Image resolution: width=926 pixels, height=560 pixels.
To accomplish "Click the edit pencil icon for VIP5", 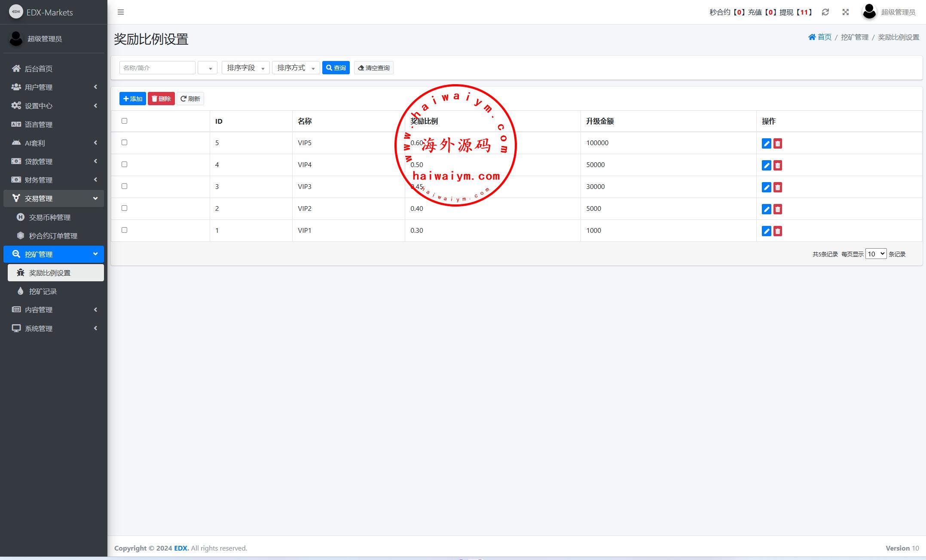I will pos(766,143).
